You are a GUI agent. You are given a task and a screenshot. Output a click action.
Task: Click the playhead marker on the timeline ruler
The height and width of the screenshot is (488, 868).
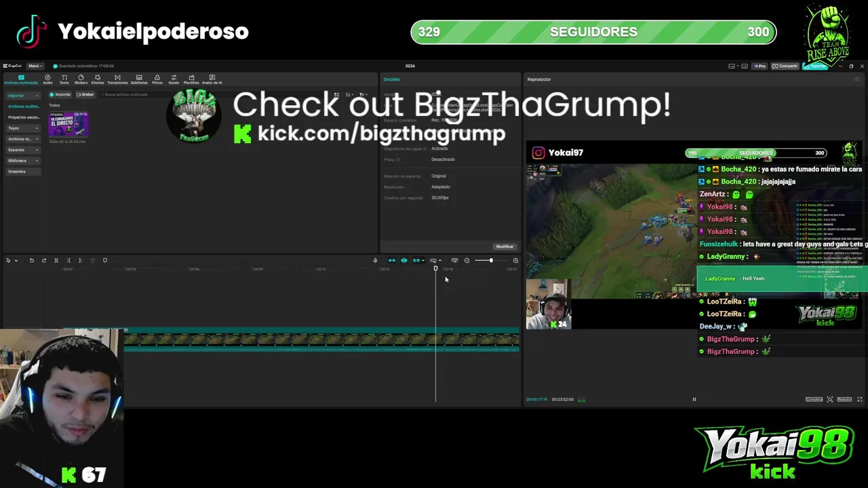tap(435, 269)
